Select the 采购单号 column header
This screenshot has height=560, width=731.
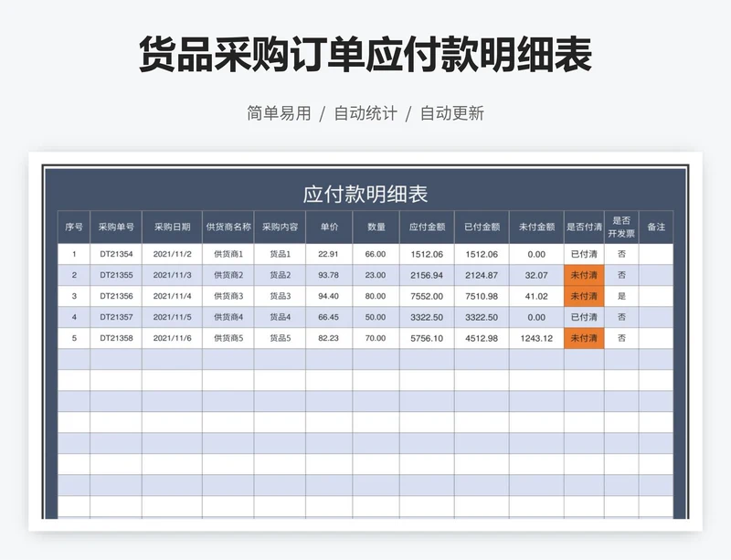tap(116, 227)
